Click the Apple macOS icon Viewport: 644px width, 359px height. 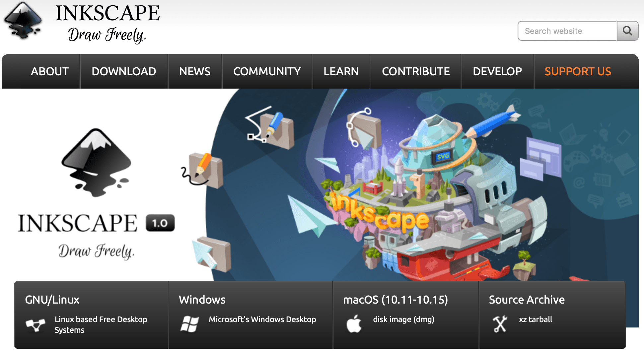[354, 324]
